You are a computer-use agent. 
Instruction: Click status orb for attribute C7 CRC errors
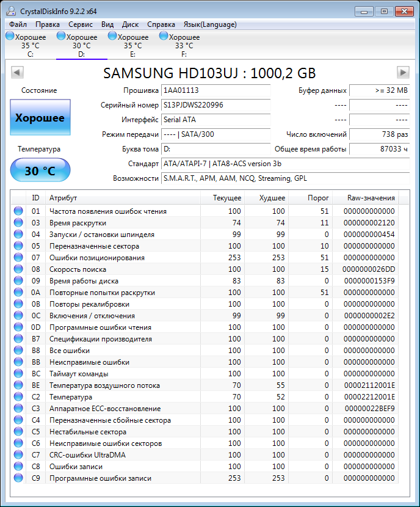18,455
